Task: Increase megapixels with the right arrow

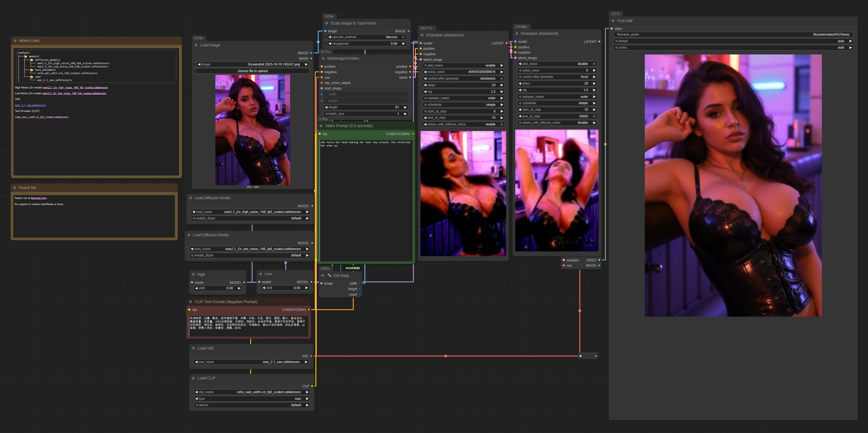Action: point(403,44)
